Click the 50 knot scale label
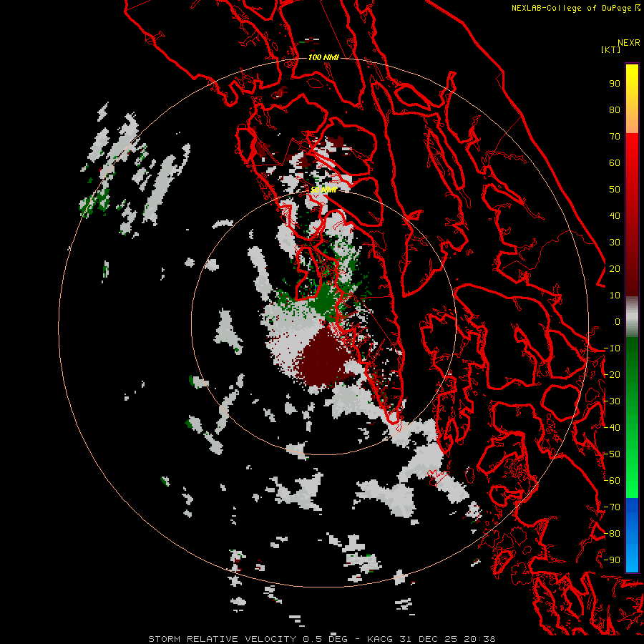Screen dimensions: 644x644 [x=615, y=190]
